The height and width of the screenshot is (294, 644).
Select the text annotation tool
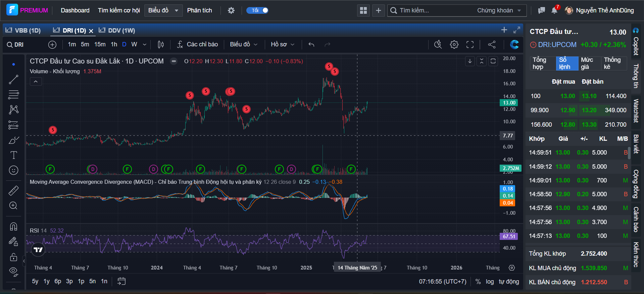[x=13, y=155]
